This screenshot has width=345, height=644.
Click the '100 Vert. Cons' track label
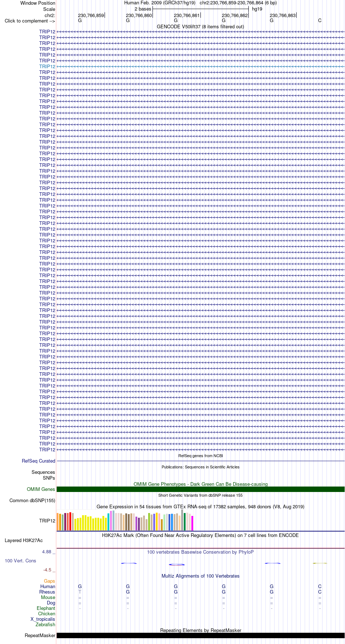[x=20, y=561]
